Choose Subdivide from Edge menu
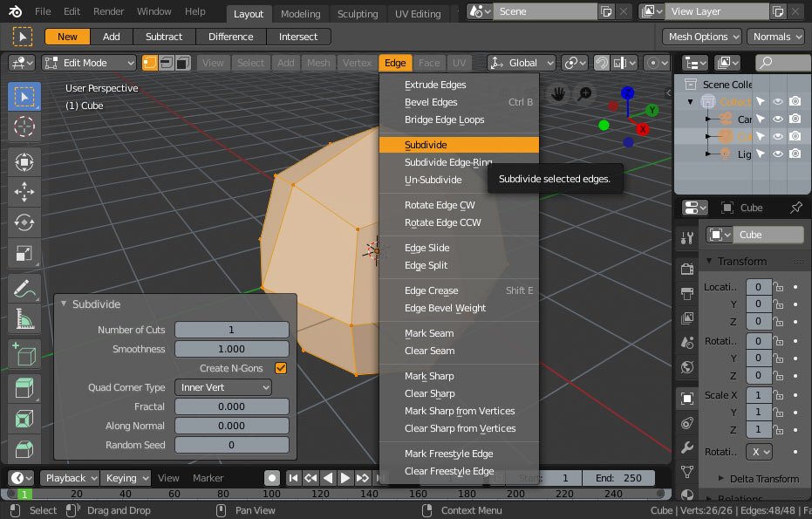 (x=459, y=145)
